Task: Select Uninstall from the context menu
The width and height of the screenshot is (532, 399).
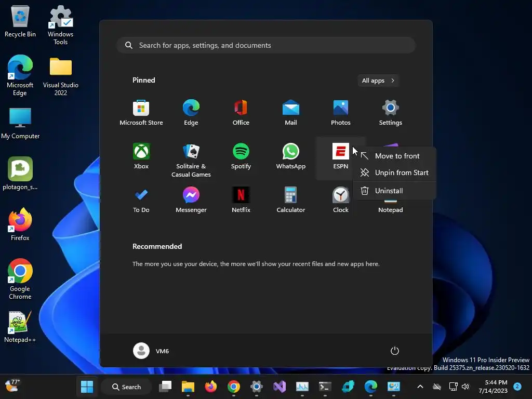Action: (x=394, y=191)
